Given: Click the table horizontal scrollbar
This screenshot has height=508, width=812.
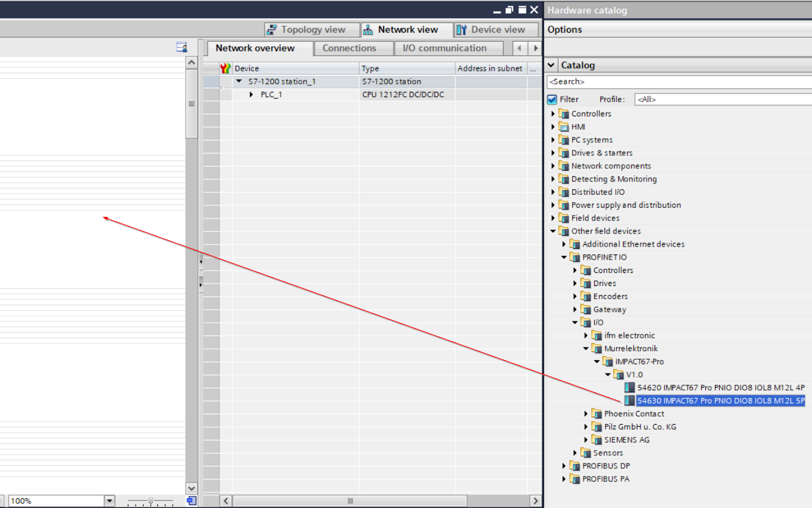Looking at the screenshot, I should pos(350,501).
